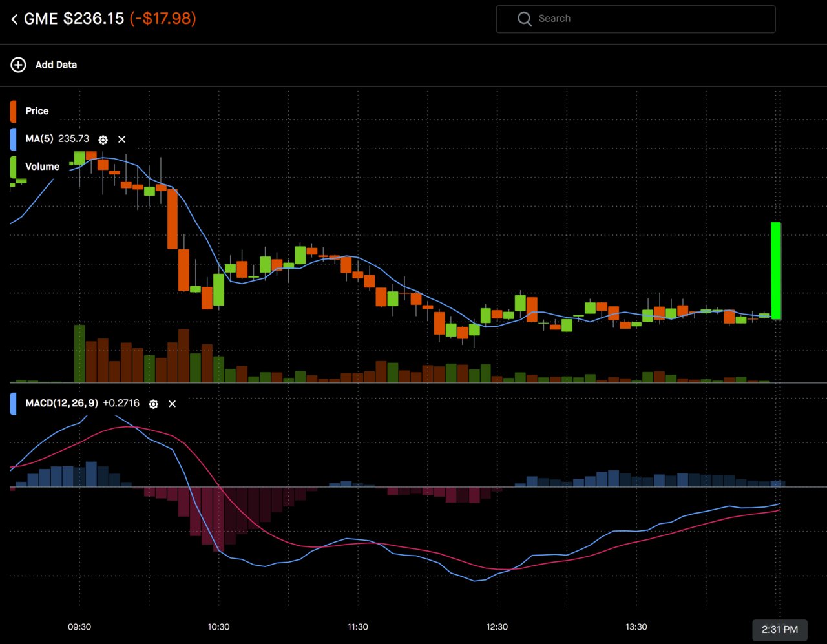Screen dimensions: 827x644
Task: Go back using the chevron next to GME
Action: point(14,19)
